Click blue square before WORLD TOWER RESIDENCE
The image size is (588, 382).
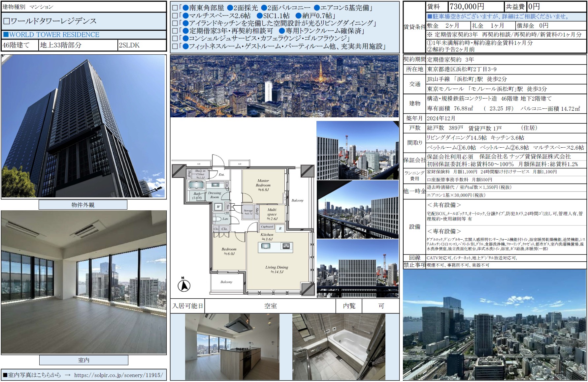point(6,35)
